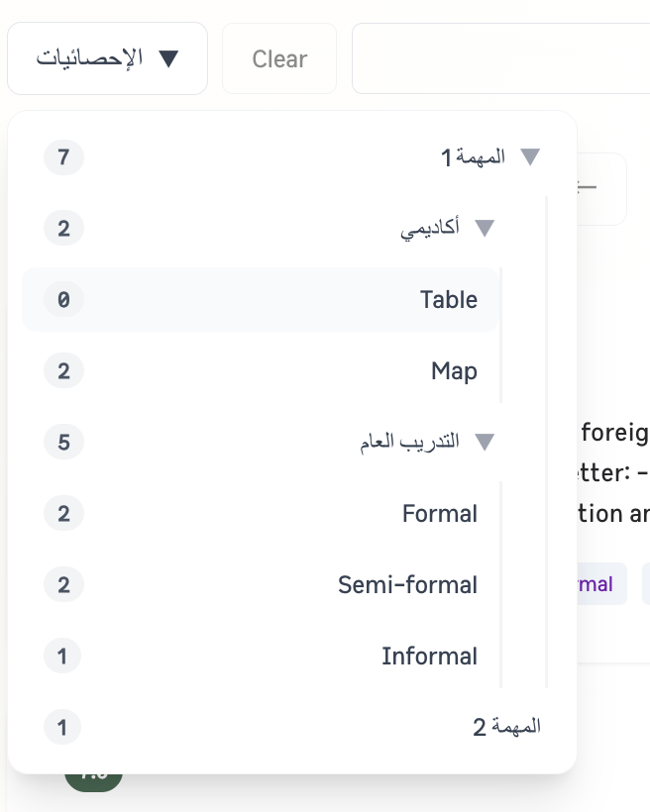Viewport: 650px width, 812px height.
Task: Select the Semi-formal option
Action: (x=261, y=584)
